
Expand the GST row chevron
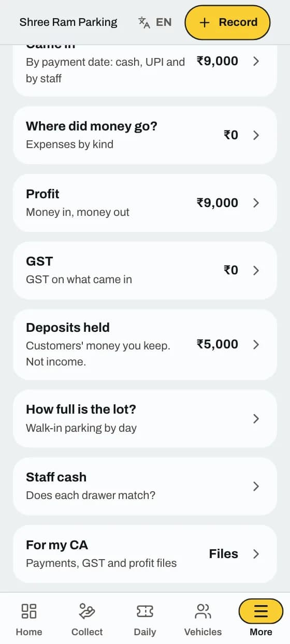(256, 270)
